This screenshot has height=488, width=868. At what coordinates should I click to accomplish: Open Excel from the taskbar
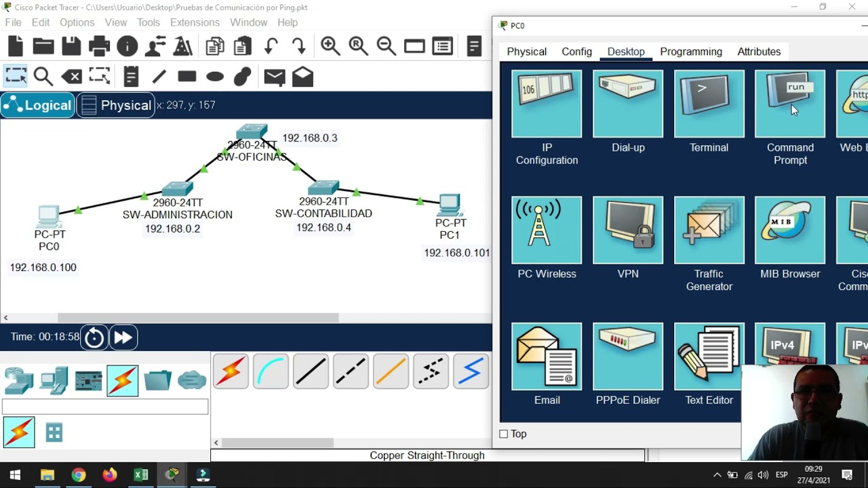pyautogui.click(x=141, y=475)
